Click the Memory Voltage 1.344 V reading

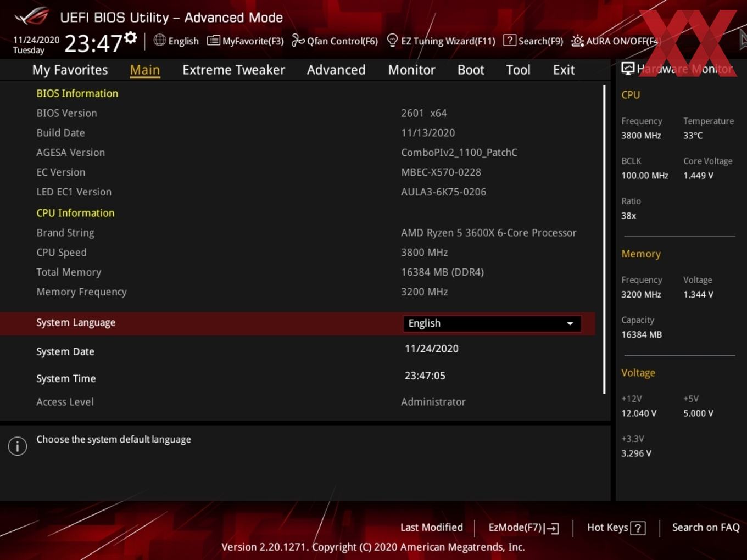click(699, 294)
